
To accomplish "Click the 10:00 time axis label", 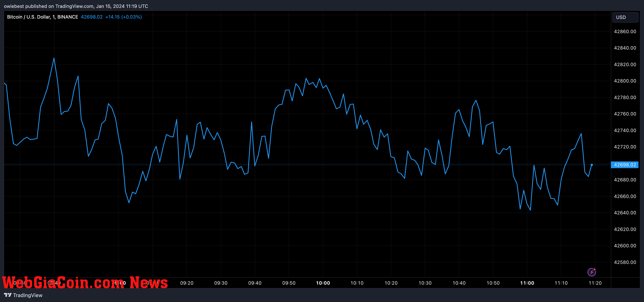I will (323, 283).
